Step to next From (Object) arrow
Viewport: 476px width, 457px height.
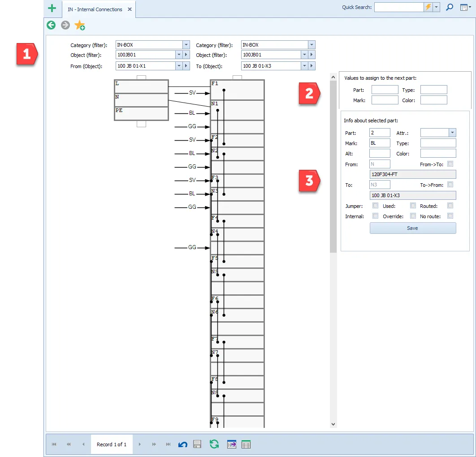pyautogui.click(x=186, y=66)
